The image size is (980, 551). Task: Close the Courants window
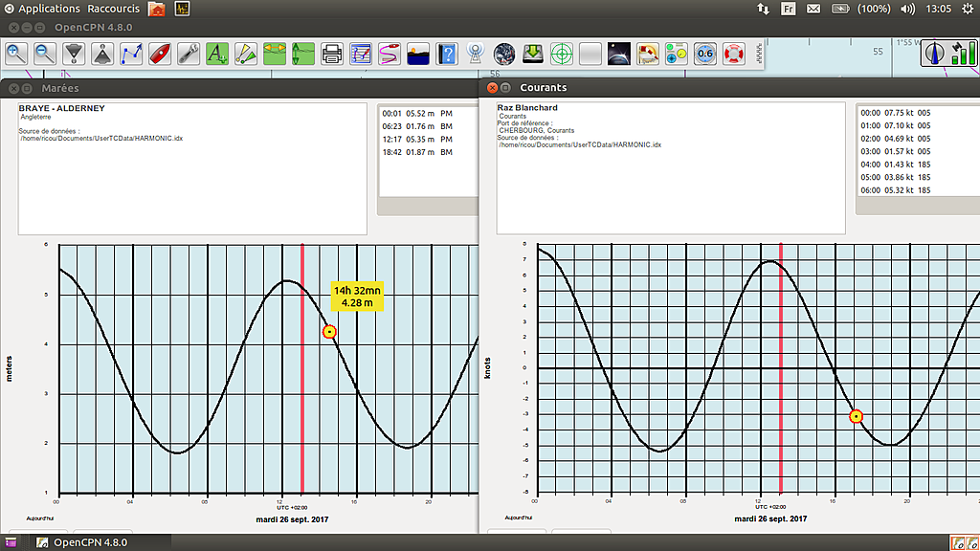click(493, 87)
